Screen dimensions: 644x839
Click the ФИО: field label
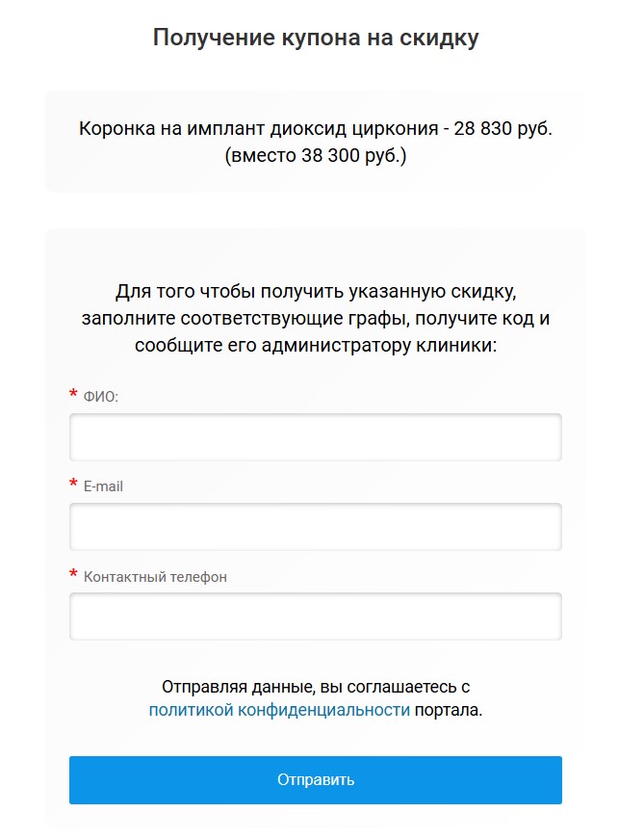[x=100, y=397]
